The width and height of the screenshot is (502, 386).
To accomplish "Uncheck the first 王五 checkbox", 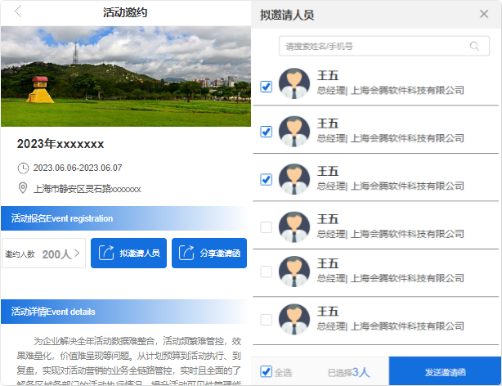I will coord(266,87).
